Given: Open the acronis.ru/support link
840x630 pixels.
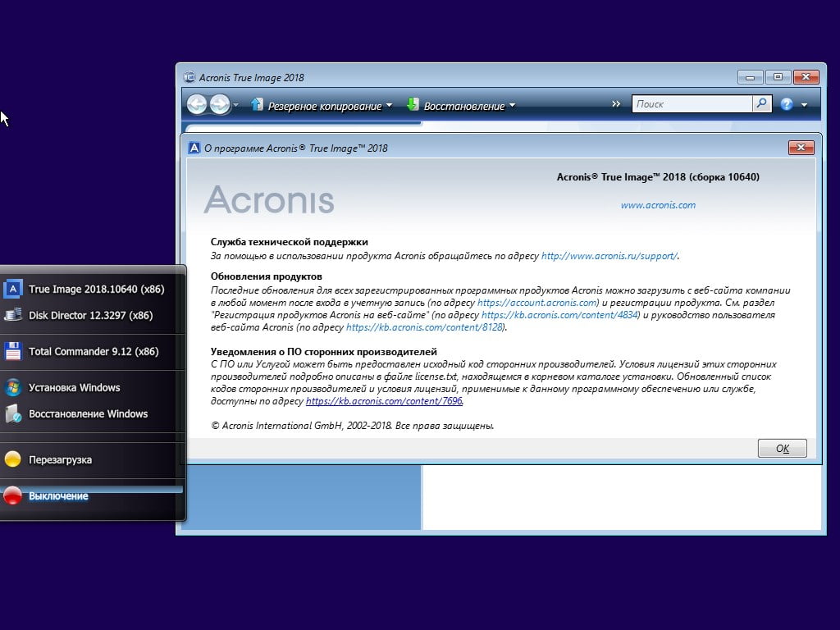Looking at the screenshot, I should pos(609,256).
